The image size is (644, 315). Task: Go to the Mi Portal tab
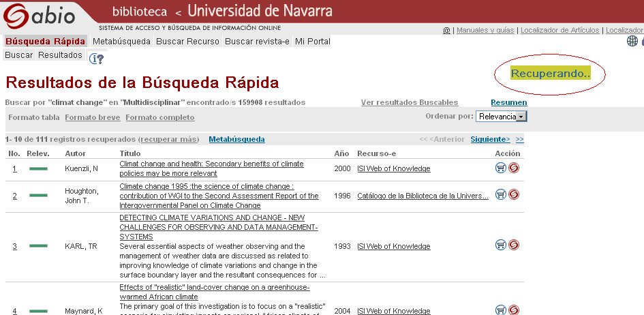point(313,42)
